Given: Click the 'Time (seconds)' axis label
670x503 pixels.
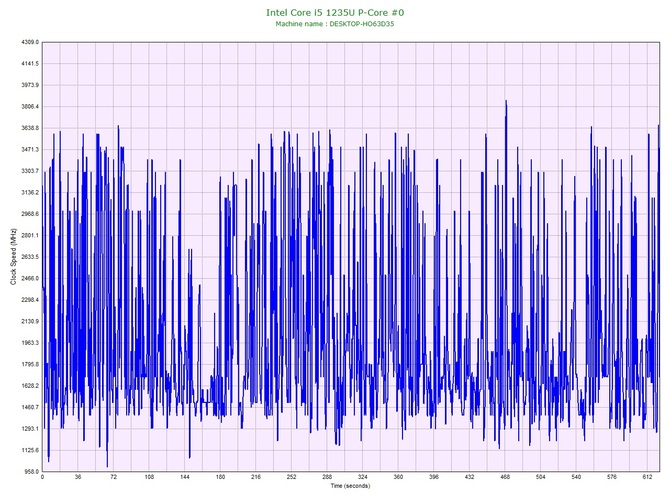Looking at the screenshot, I should (x=350, y=486).
